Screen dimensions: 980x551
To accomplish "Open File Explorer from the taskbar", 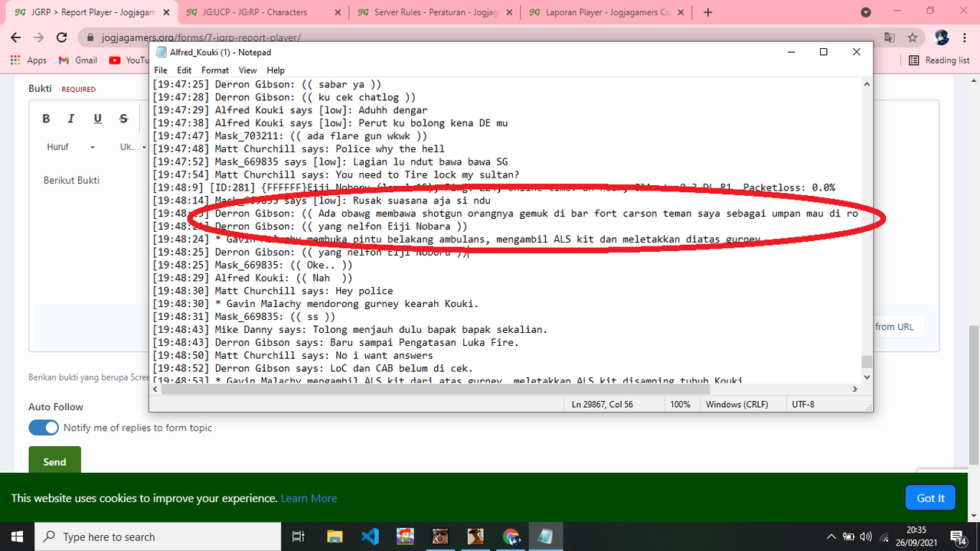I will point(335,536).
